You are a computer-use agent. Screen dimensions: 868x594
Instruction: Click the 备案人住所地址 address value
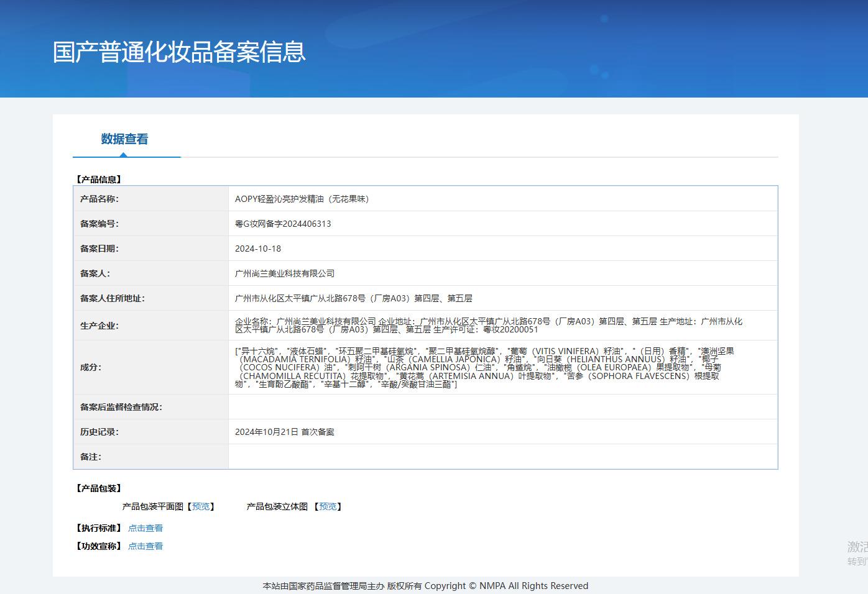point(353,298)
